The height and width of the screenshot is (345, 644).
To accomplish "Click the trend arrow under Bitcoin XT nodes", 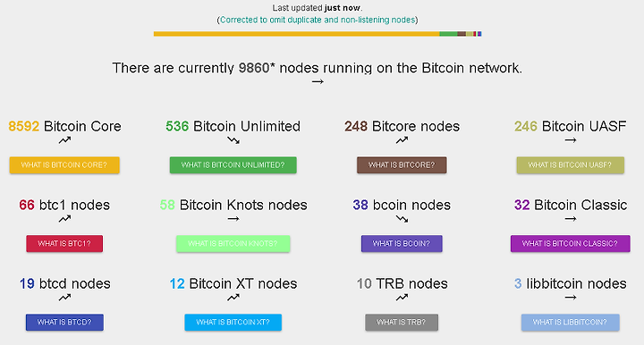I will [233, 298].
